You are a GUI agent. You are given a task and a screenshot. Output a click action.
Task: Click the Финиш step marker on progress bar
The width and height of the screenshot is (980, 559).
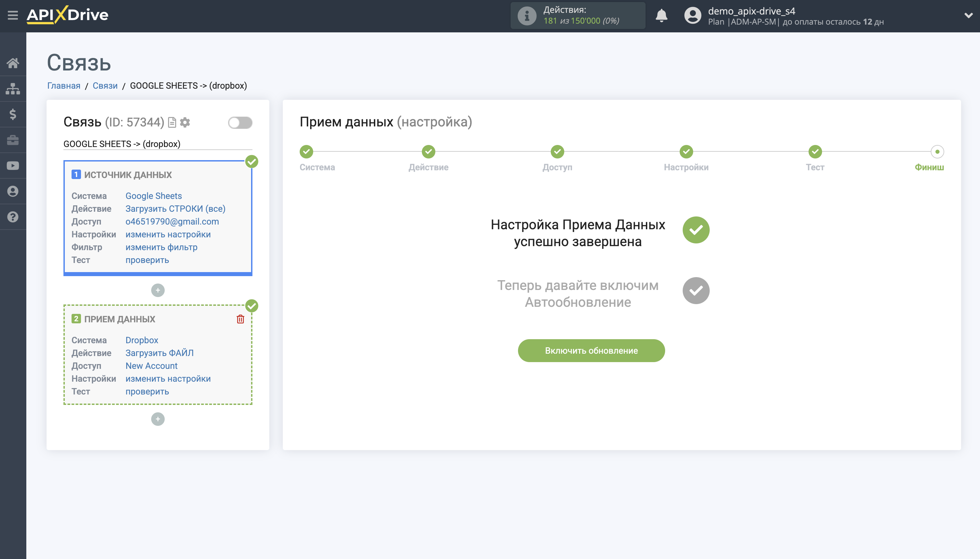pyautogui.click(x=937, y=152)
